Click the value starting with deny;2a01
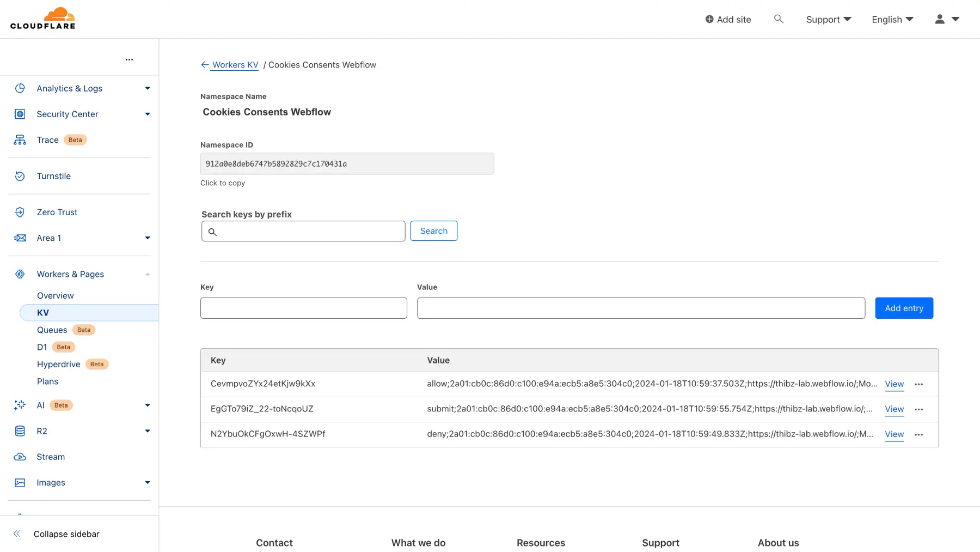980x552 pixels. 650,434
